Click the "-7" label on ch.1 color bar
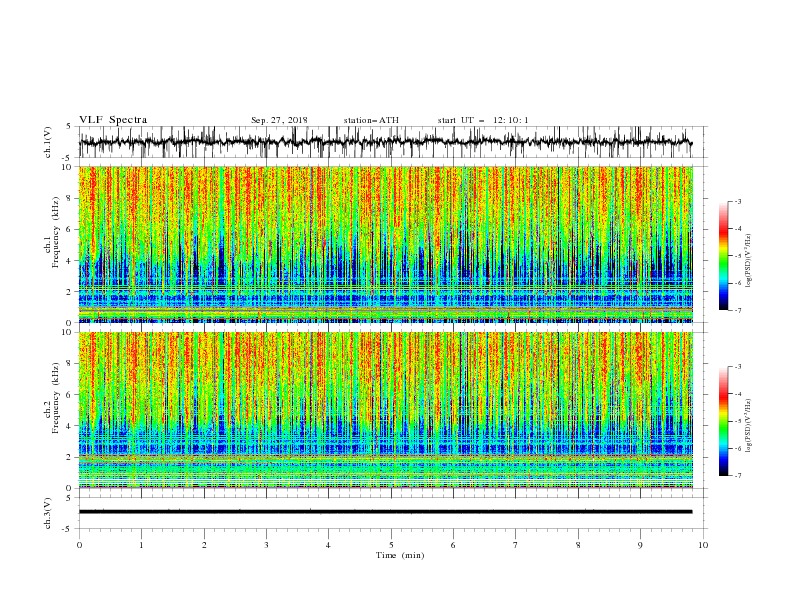792x612 pixels. pos(737,310)
